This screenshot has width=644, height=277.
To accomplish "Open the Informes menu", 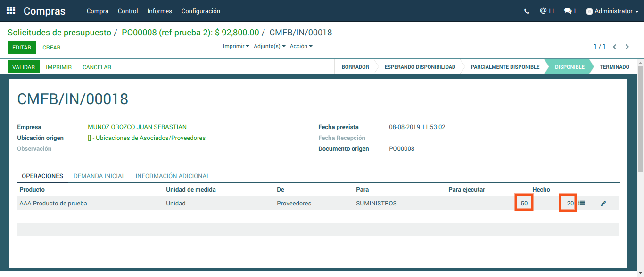I will click(159, 11).
